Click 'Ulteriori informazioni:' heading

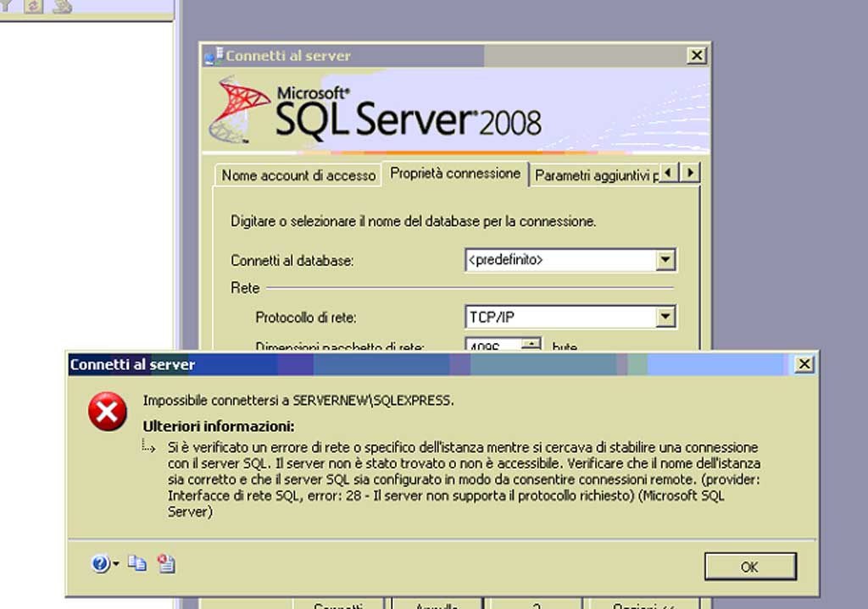tap(219, 426)
